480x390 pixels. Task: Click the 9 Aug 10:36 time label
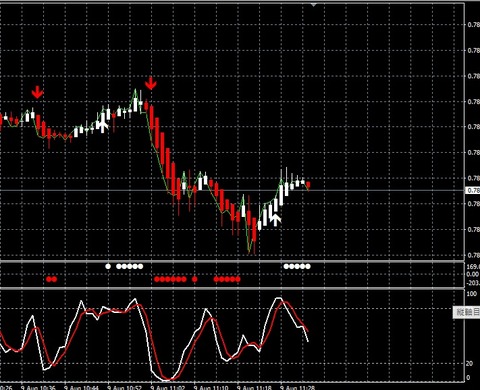point(38,388)
